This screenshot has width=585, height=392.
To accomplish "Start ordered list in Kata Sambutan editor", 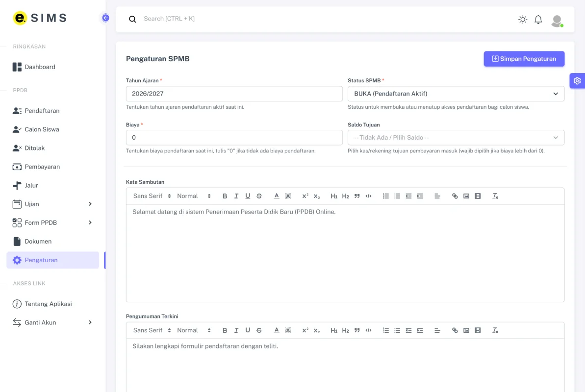I will [386, 196].
